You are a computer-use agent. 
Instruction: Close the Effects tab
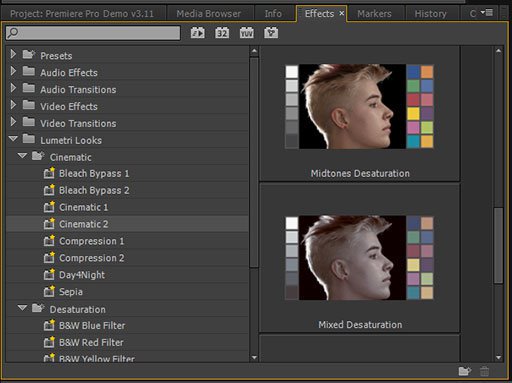point(341,13)
